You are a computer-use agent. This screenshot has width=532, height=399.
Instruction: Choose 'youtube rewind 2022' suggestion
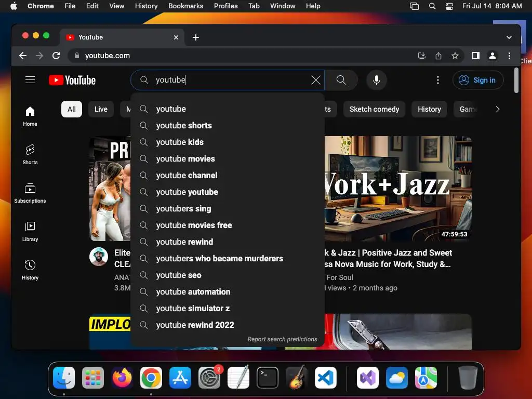(228, 325)
